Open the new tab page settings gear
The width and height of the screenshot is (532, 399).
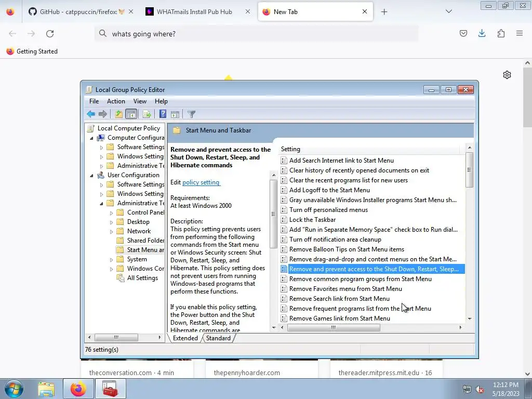507,75
